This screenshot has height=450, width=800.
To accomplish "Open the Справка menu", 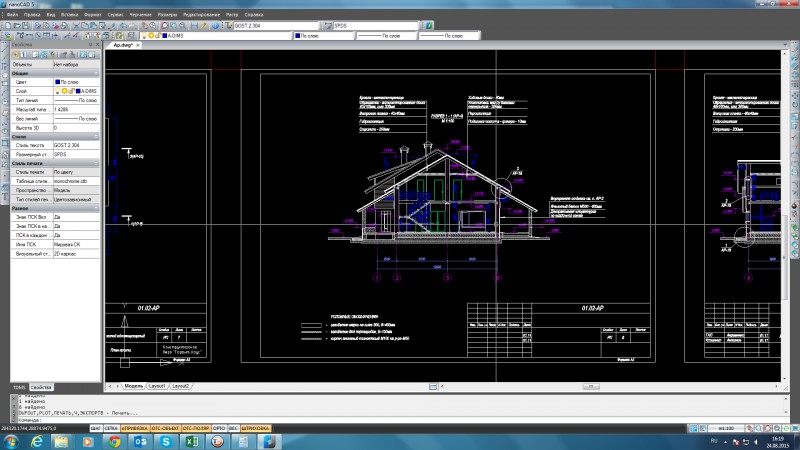I will coord(254,15).
